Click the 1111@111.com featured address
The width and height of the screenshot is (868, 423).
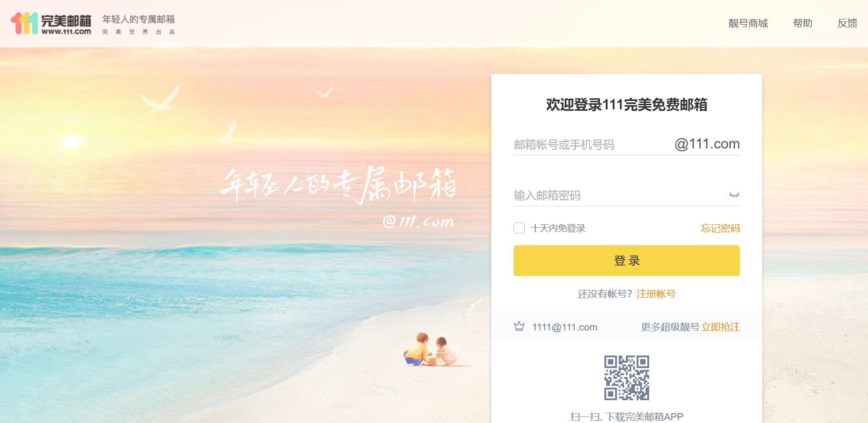click(x=564, y=327)
